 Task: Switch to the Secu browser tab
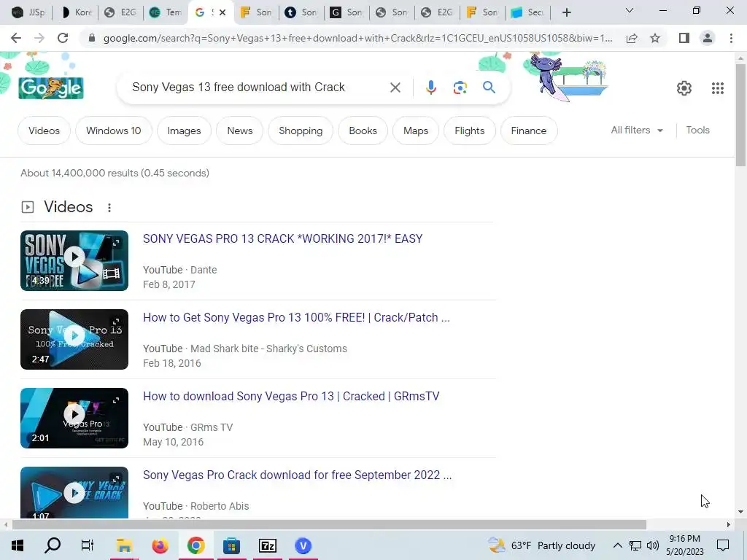click(x=528, y=12)
